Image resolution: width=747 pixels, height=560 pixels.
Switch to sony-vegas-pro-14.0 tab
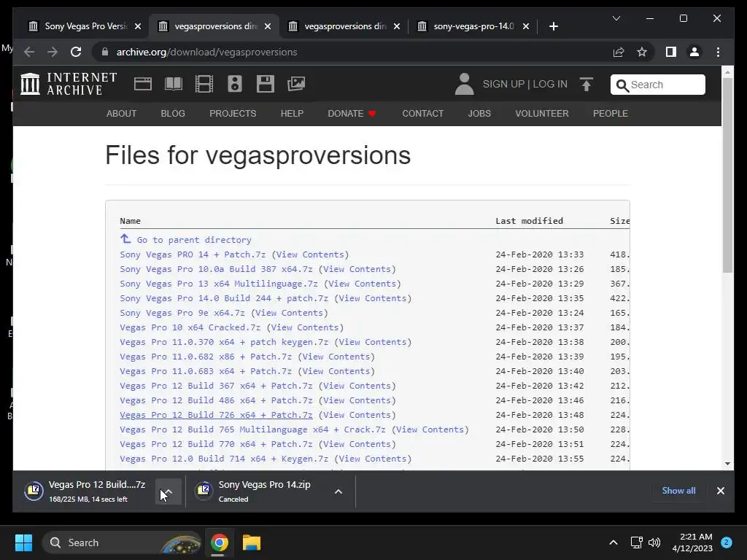[x=473, y=26]
